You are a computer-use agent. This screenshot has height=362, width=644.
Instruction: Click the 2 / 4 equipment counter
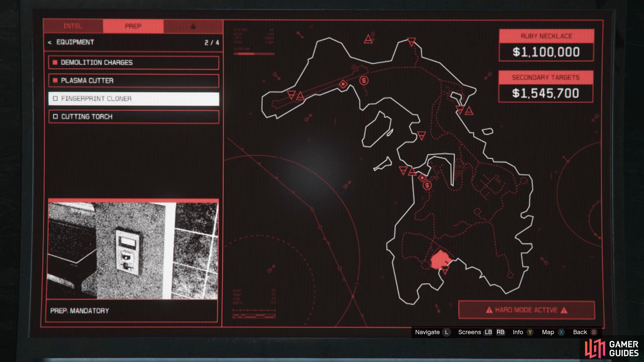(212, 43)
